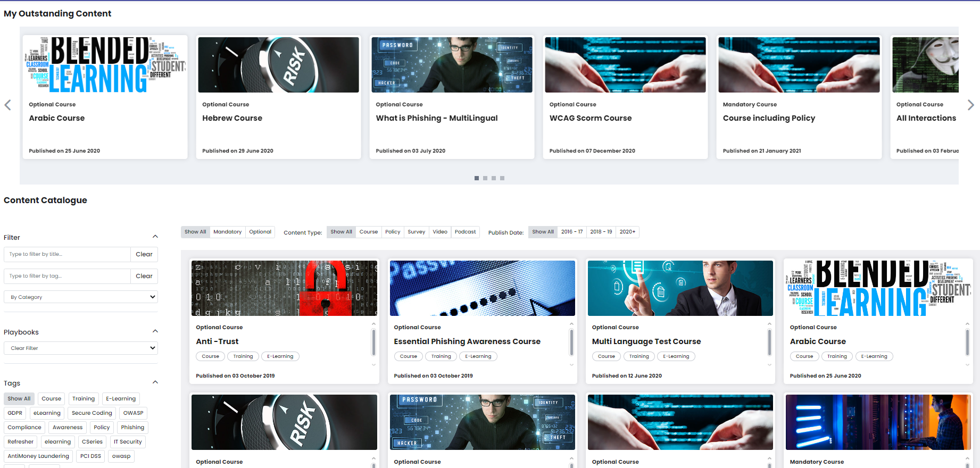
Task: Collapse the Tags section chevron
Action: point(155,382)
